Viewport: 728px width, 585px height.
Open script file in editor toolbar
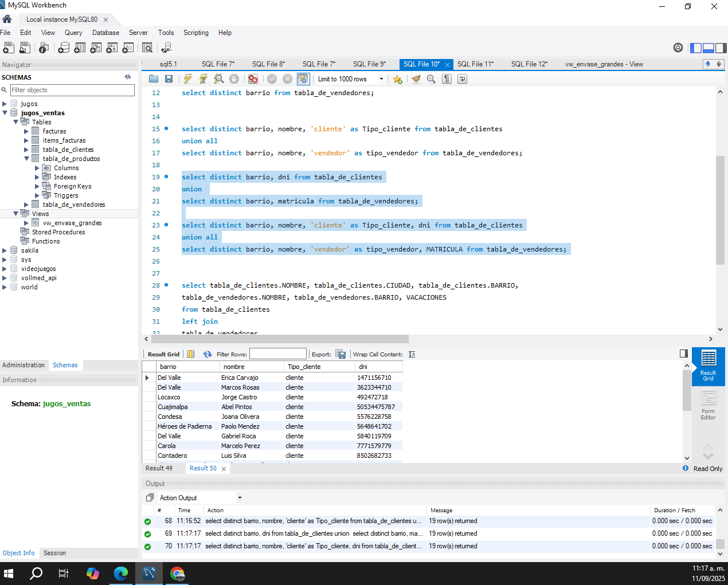coord(154,79)
